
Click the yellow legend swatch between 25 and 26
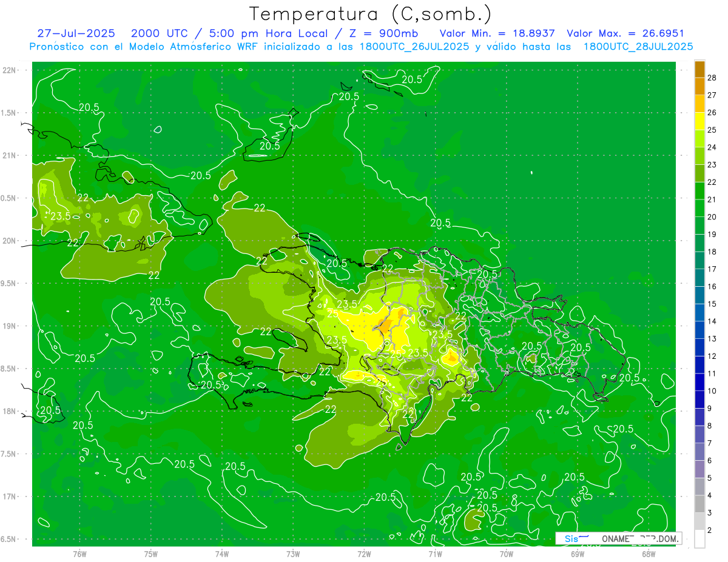[x=700, y=121]
